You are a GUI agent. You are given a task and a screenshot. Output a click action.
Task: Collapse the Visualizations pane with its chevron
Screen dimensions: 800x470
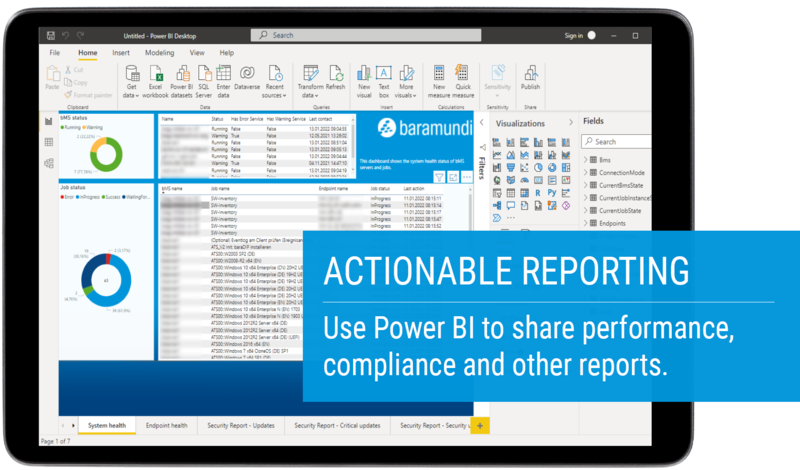570,122
